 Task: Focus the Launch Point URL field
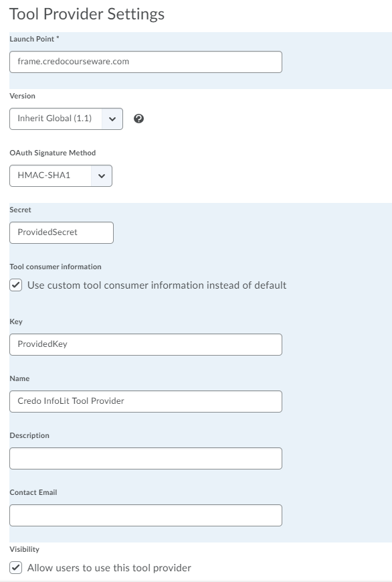(x=146, y=62)
